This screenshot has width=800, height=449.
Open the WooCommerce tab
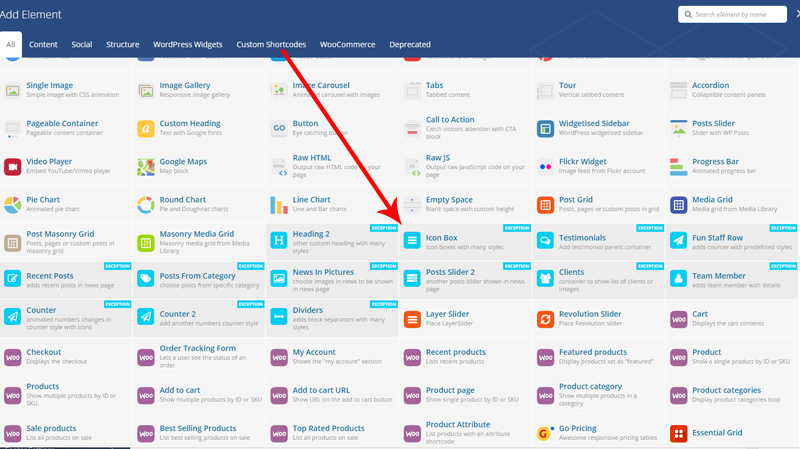pos(347,44)
